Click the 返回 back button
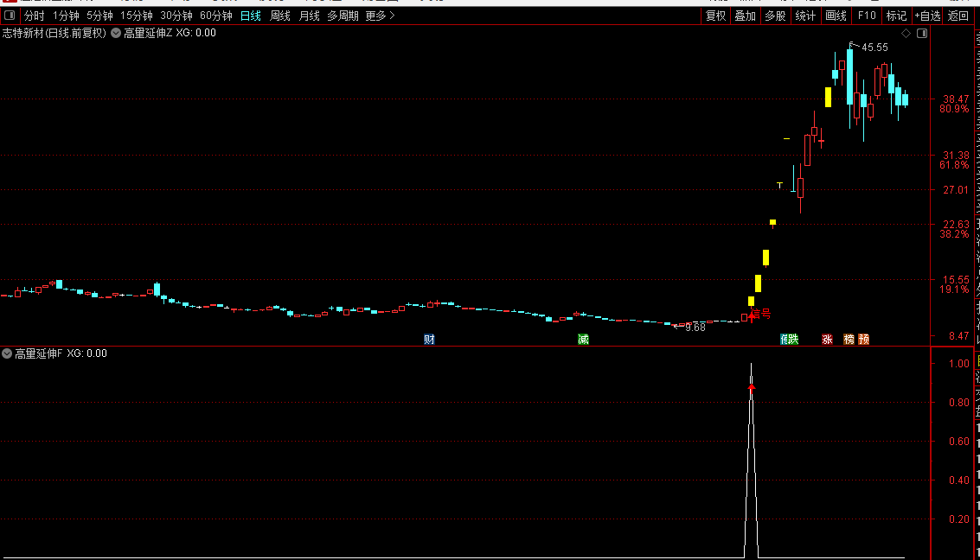Screen dimensions: 980x560 click(x=958, y=16)
